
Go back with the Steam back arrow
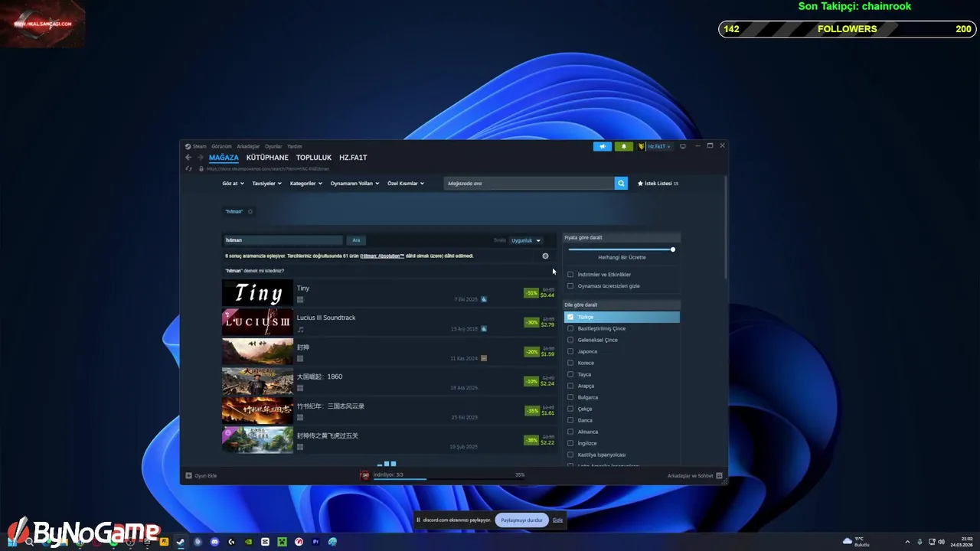coord(188,158)
